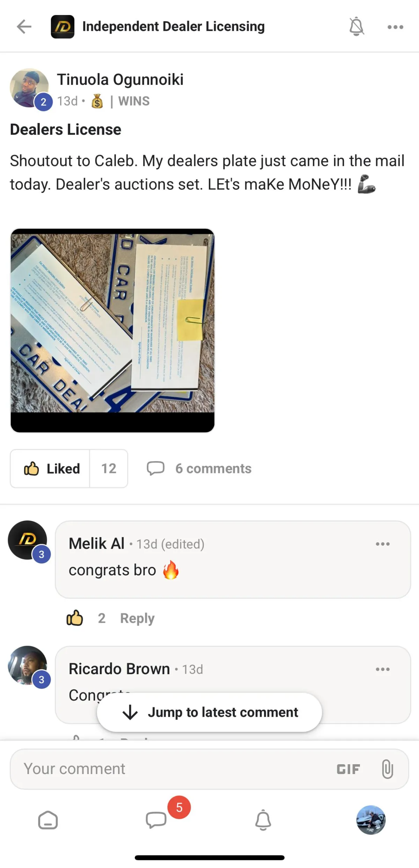419x868 pixels.
Task: Open the chat tab with 5 unread
Action: 156,820
